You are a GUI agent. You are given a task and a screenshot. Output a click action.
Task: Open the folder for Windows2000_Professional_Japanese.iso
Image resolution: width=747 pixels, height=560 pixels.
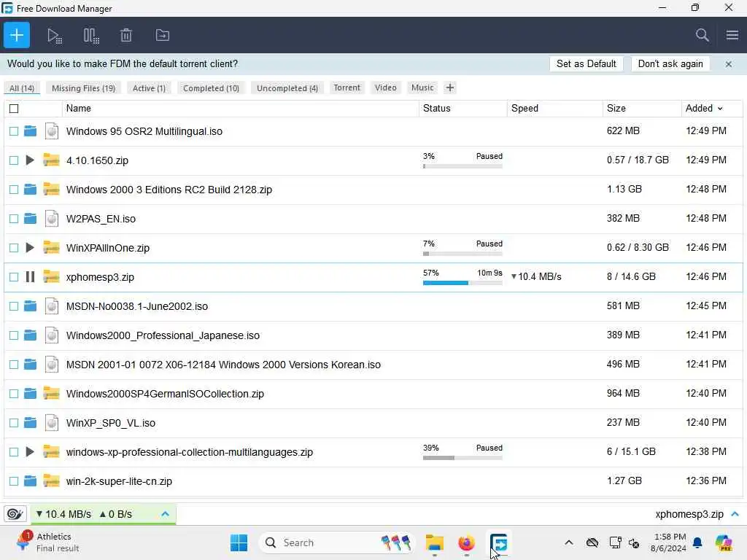[x=30, y=335]
